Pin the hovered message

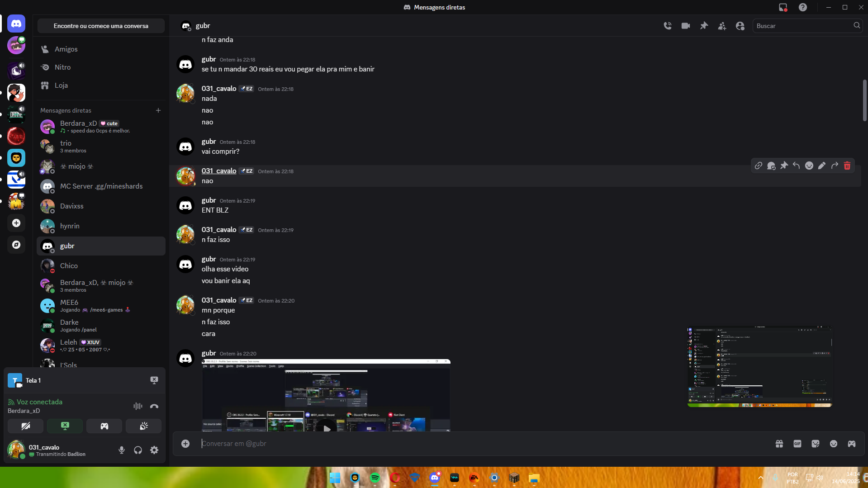[x=784, y=166]
